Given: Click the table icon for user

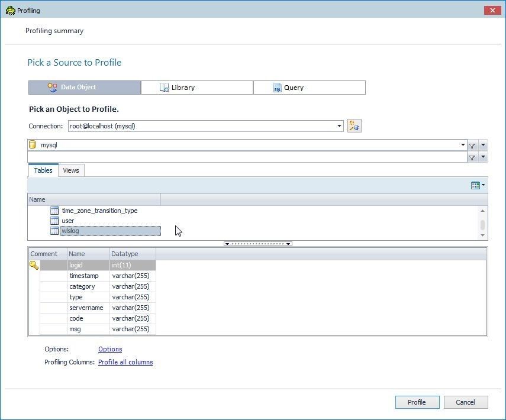Looking at the screenshot, I should 54,221.
